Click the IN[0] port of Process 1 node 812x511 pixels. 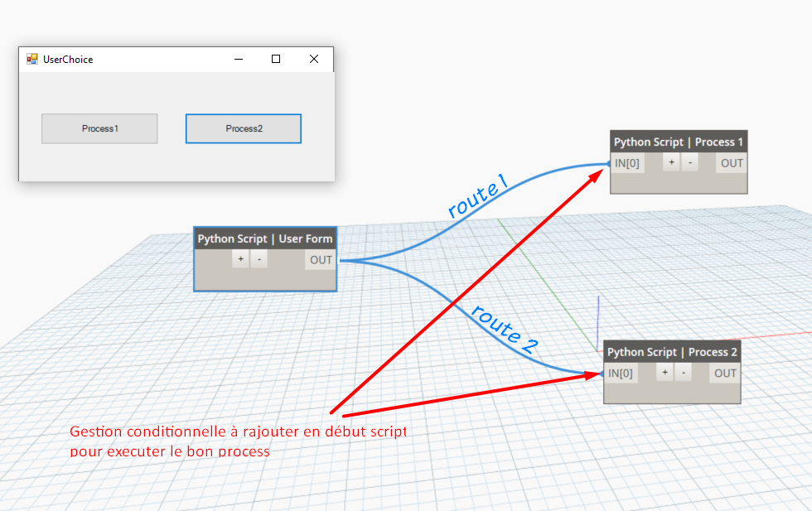click(x=629, y=162)
